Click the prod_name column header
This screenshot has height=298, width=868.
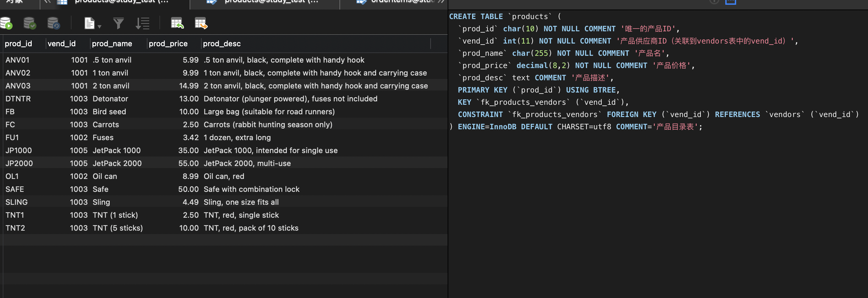pyautogui.click(x=112, y=44)
